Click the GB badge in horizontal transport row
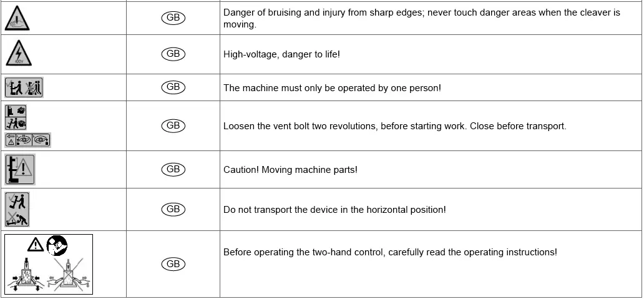 coord(173,210)
